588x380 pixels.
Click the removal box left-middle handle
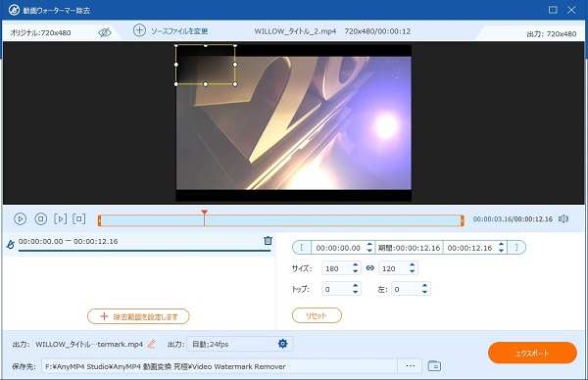tap(176, 65)
